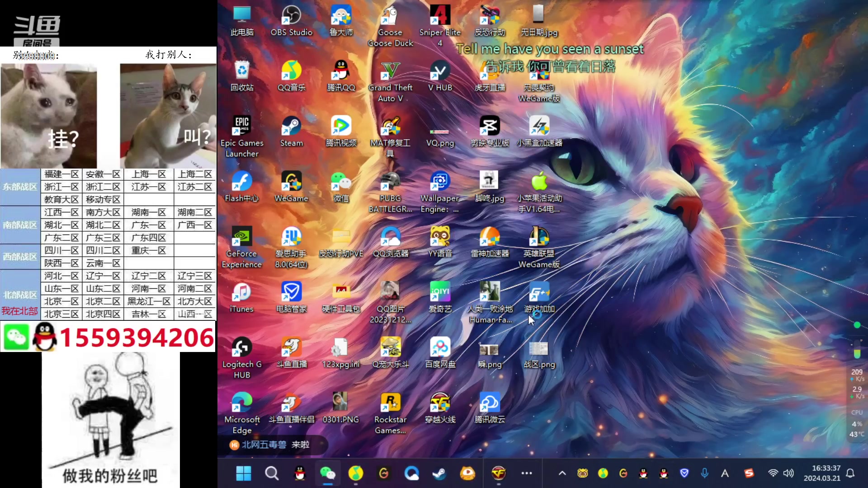Open Flash中心 desktop icon
The width and height of the screenshot is (868, 488).
pyautogui.click(x=242, y=187)
